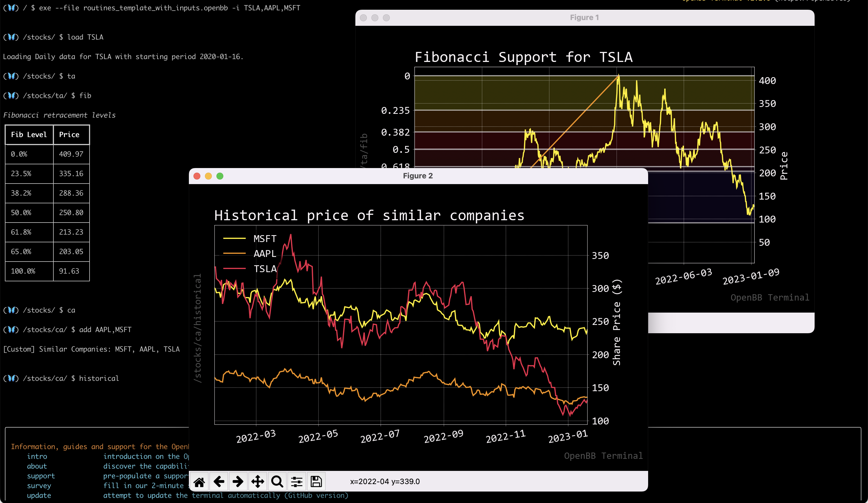
Task: Click the 250.80 price cell in table
Action: (71, 212)
